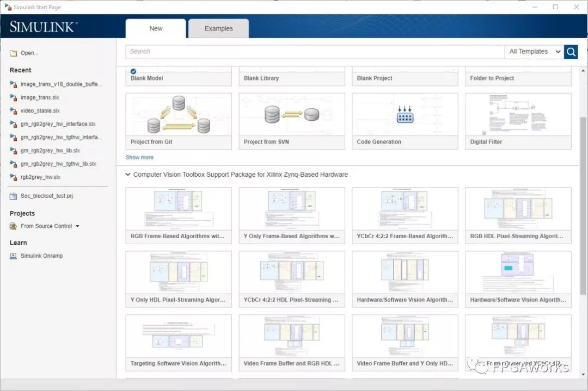Open recent file video_stable.slx
Viewport: 588px width, 391px height.
point(40,111)
